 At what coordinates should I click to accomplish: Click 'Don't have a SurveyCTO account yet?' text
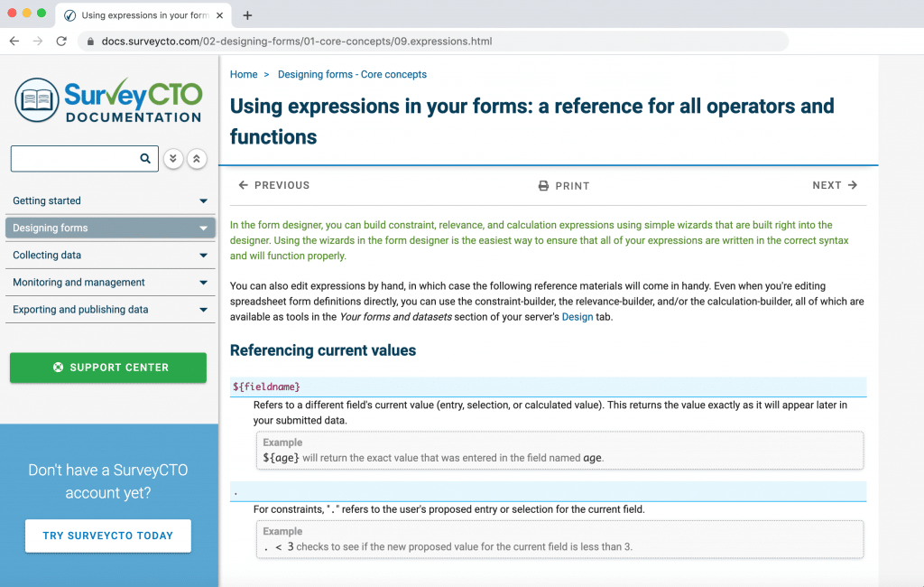(x=108, y=481)
